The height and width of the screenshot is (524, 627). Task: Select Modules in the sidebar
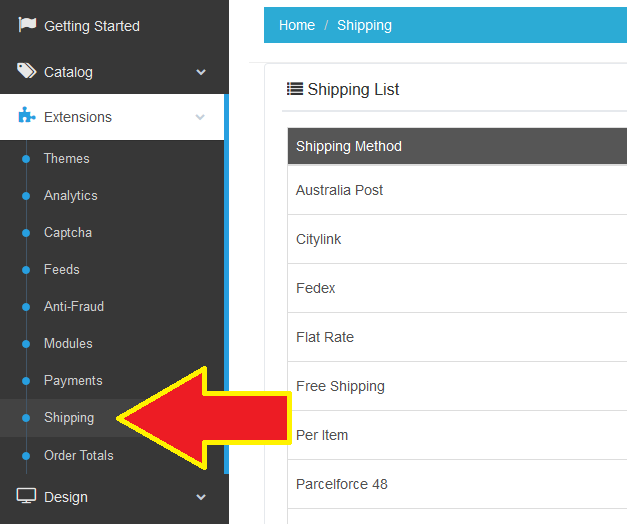point(68,343)
